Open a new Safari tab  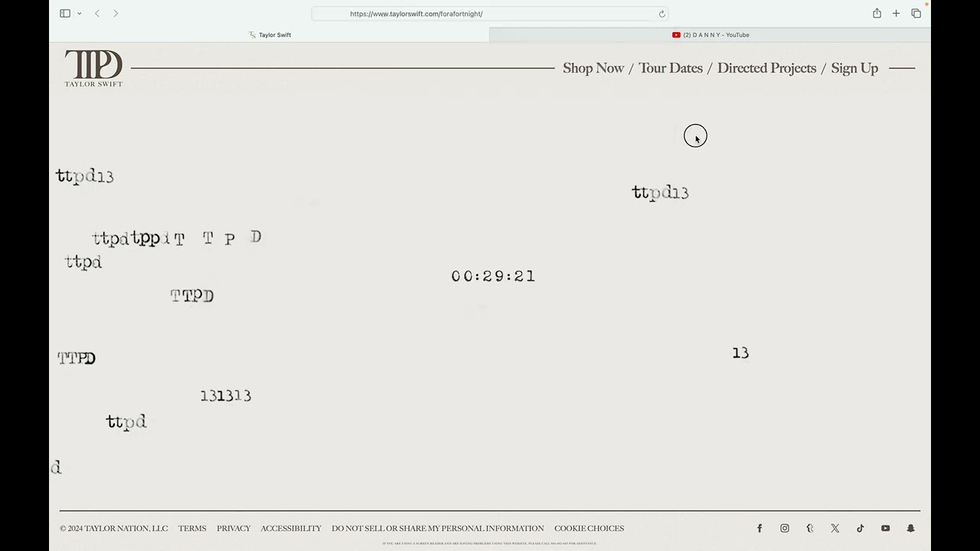pos(897,13)
